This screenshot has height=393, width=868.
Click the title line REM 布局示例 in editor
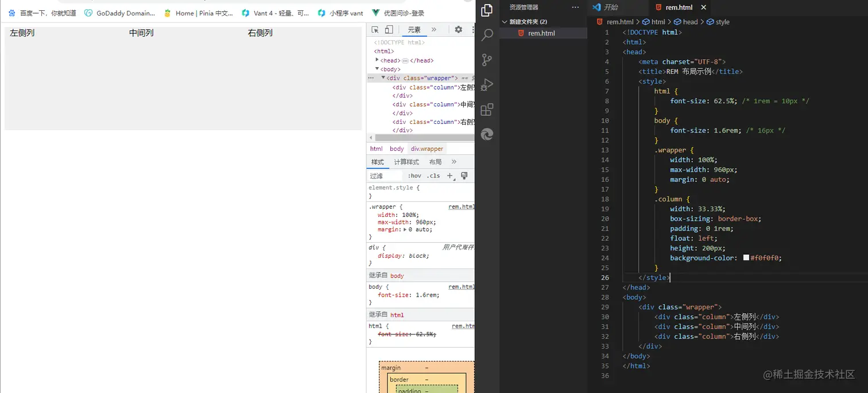point(690,72)
